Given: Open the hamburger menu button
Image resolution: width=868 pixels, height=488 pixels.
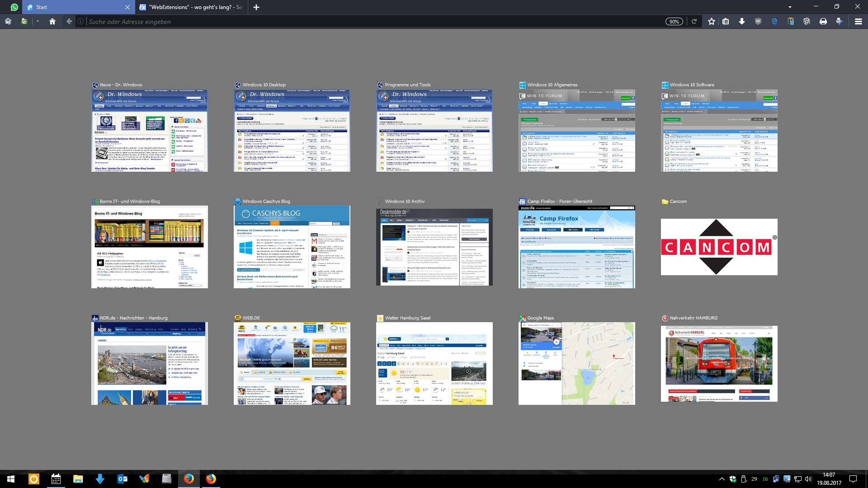Looking at the screenshot, I should tap(858, 21).
